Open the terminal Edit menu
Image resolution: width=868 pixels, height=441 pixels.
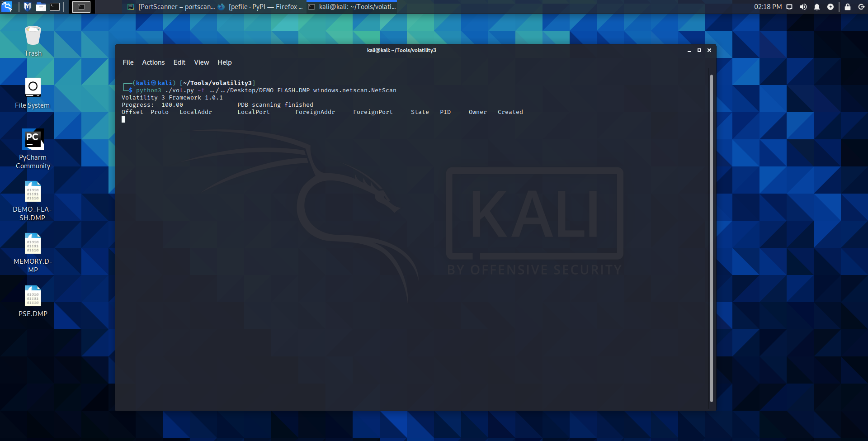[179, 62]
